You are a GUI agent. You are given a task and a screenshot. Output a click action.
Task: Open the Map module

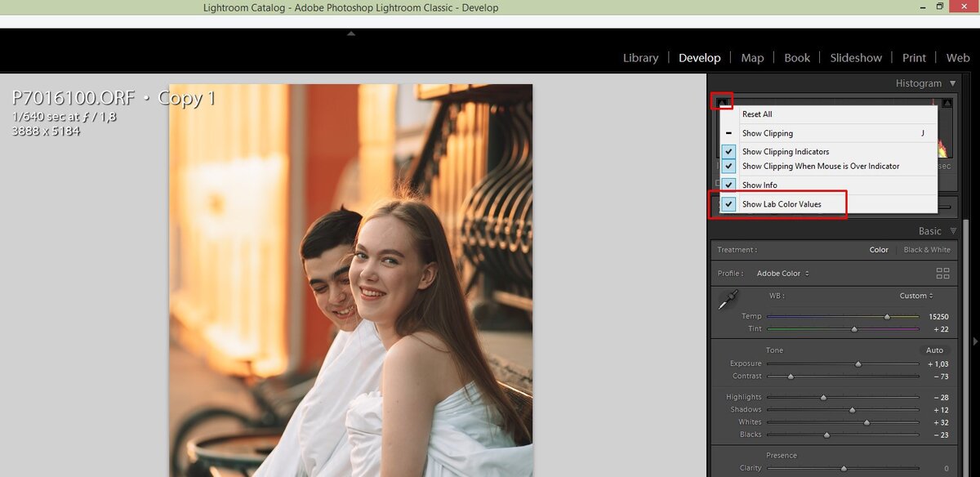[x=752, y=58]
